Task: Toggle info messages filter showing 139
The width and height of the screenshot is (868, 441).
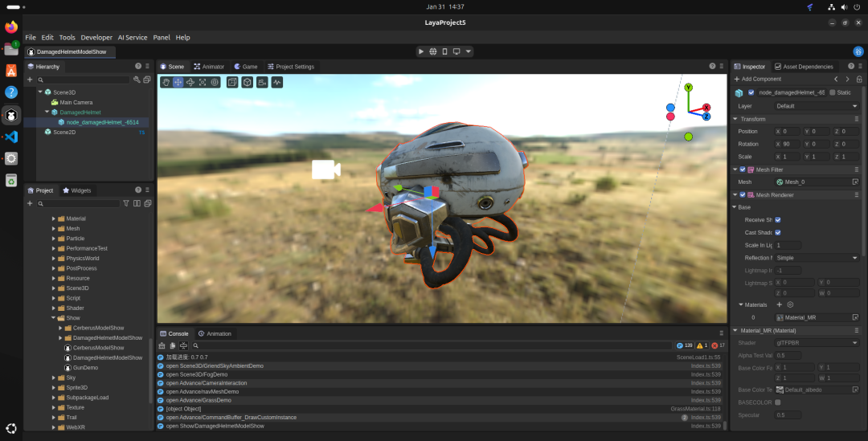Action: (x=684, y=345)
